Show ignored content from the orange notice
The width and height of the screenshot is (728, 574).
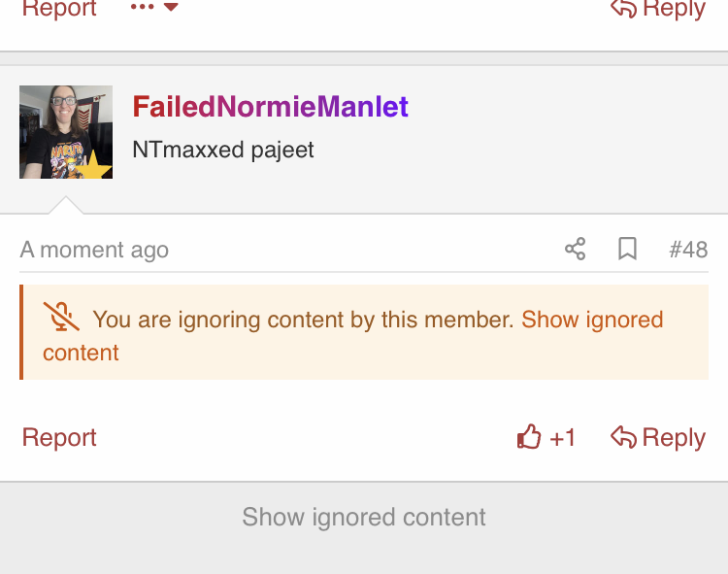353,336
